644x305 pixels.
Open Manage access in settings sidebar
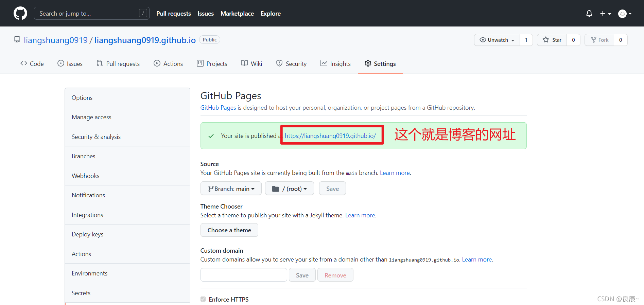[127, 117]
